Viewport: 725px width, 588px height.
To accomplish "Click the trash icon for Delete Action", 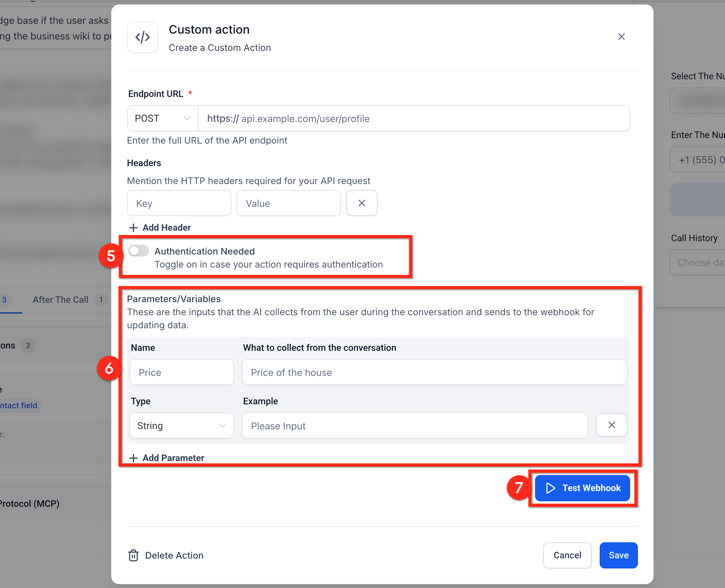I will 133,555.
